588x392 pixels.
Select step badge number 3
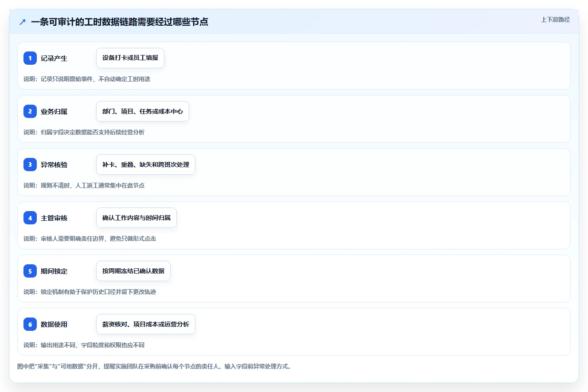coord(30,165)
